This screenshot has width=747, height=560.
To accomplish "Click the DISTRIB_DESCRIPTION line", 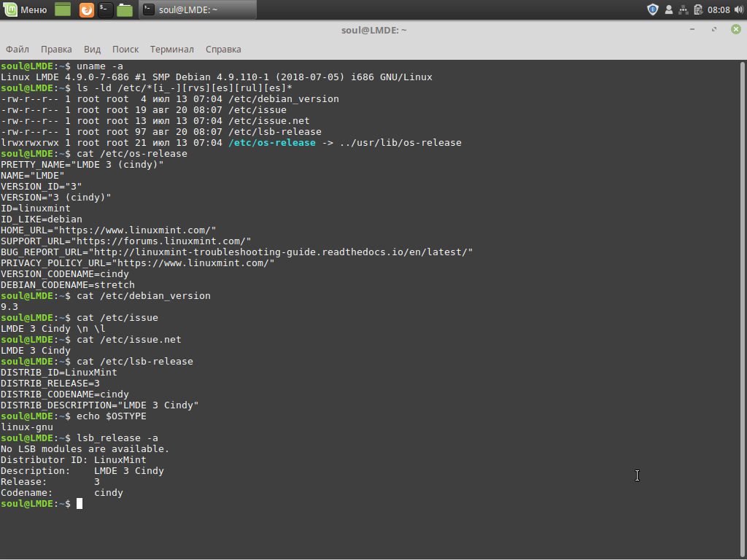I will 99,405.
